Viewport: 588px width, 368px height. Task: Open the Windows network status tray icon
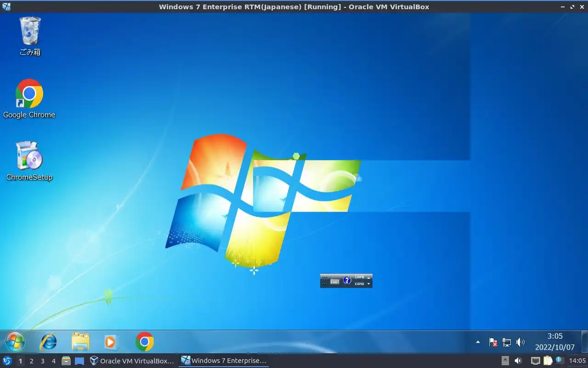[x=507, y=342]
